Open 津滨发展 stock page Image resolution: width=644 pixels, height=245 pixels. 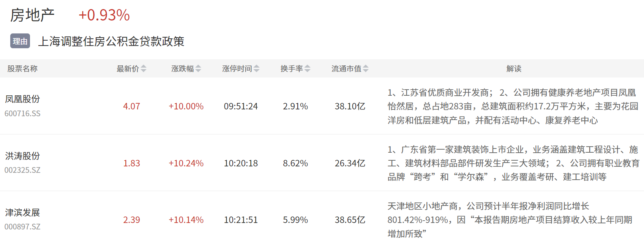pyautogui.click(x=22, y=213)
